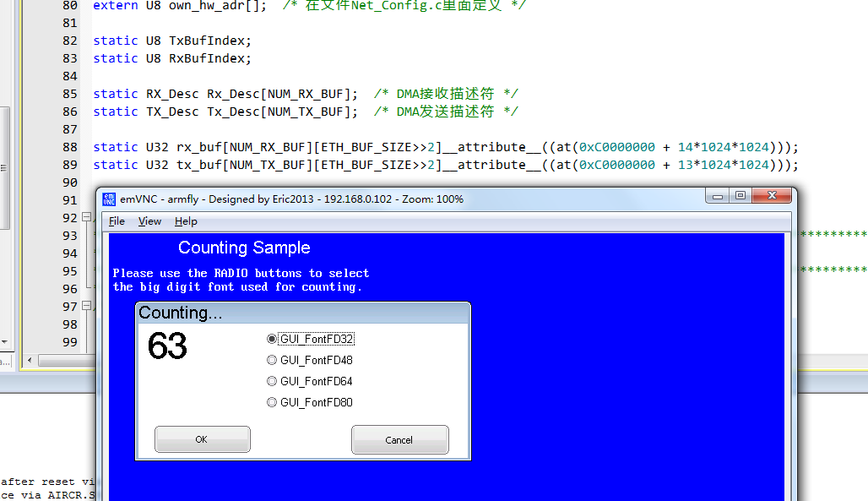Image resolution: width=868 pixels, height=501 pixels.
Task: Choose the GUI_FontFD64 font option
Action: (272, 381)
